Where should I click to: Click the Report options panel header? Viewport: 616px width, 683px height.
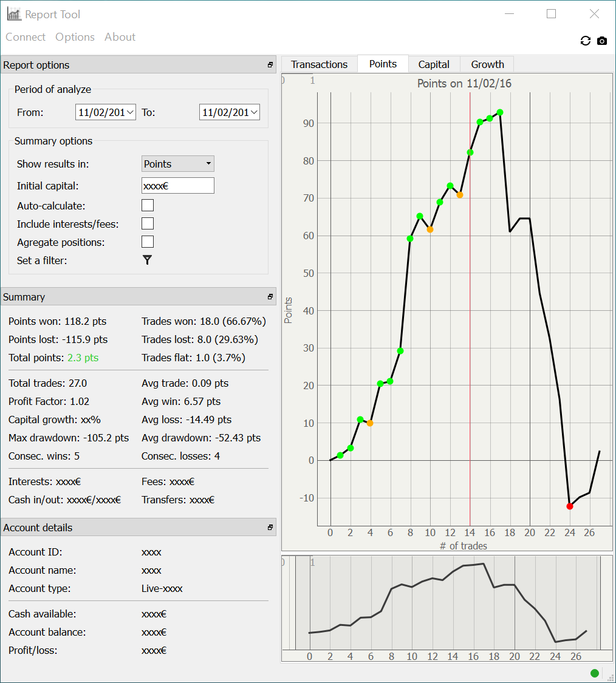[x=139, y=65]
